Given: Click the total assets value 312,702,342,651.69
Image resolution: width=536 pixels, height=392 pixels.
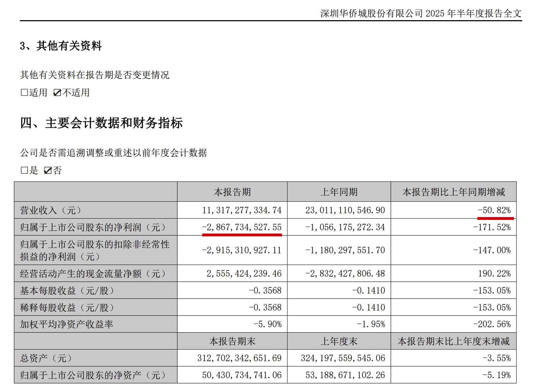Looking at the screenshot, I should pos(239,358).
